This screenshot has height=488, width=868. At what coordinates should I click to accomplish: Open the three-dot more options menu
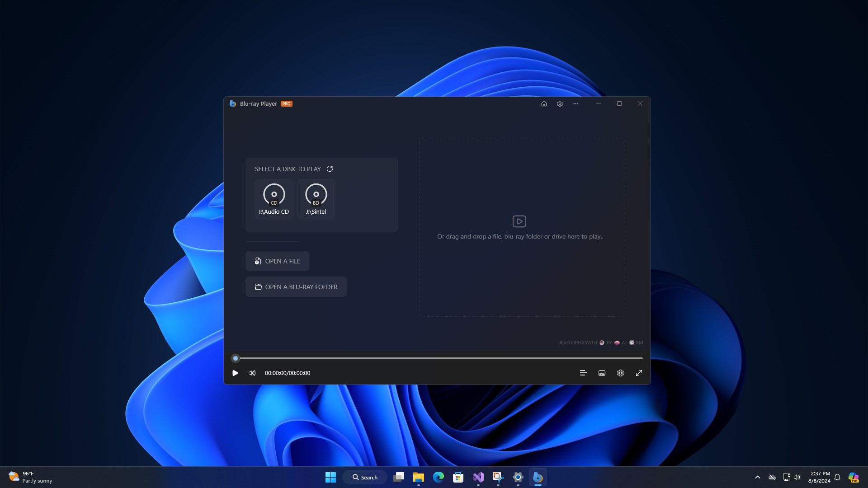[576, 103]
